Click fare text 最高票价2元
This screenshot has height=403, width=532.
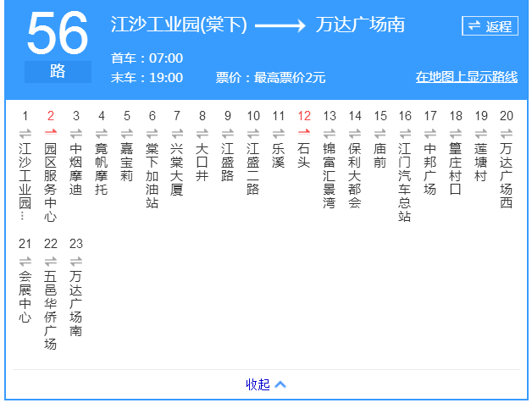pos(290,78)
